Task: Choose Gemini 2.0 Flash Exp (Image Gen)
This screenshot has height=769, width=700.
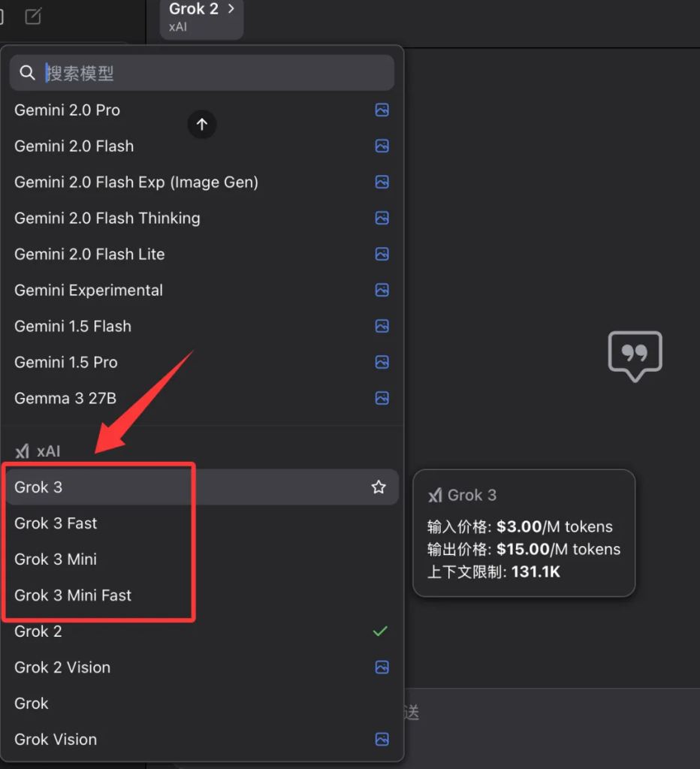Action: [201, 182]
